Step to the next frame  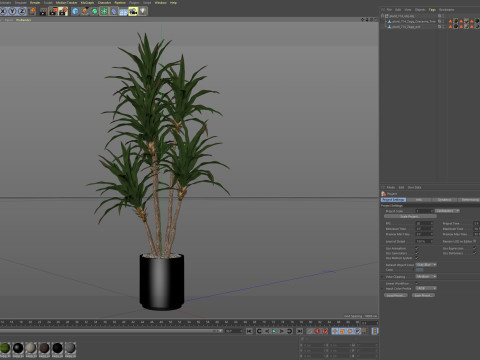[x=282, y=331]
